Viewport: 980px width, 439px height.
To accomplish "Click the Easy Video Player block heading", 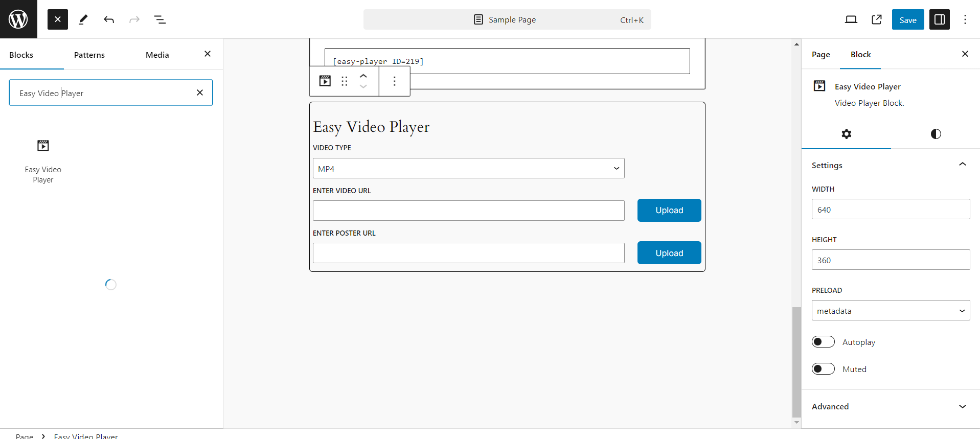I will [371, 127].
